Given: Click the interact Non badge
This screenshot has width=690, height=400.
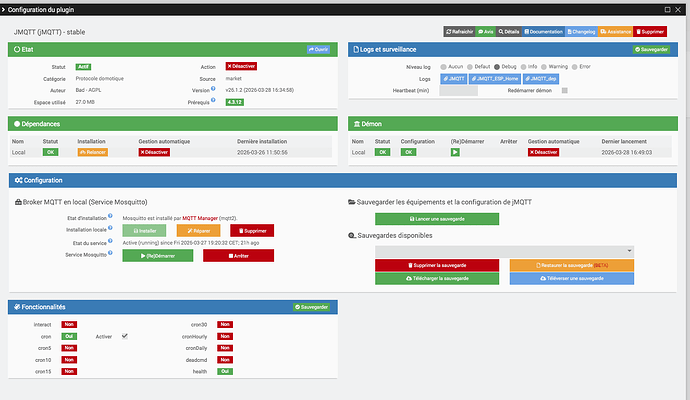Looking at the screenshot, I should pyautogui.click(x=69, y=324).
